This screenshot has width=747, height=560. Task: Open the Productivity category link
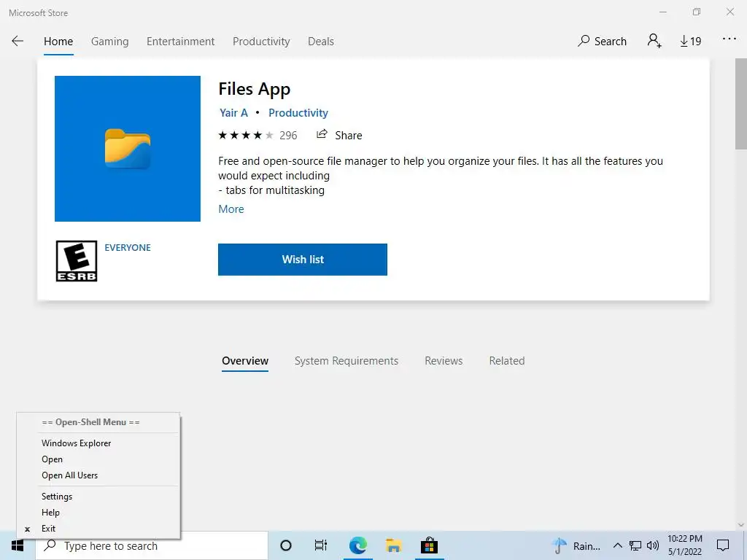(298, 113)
